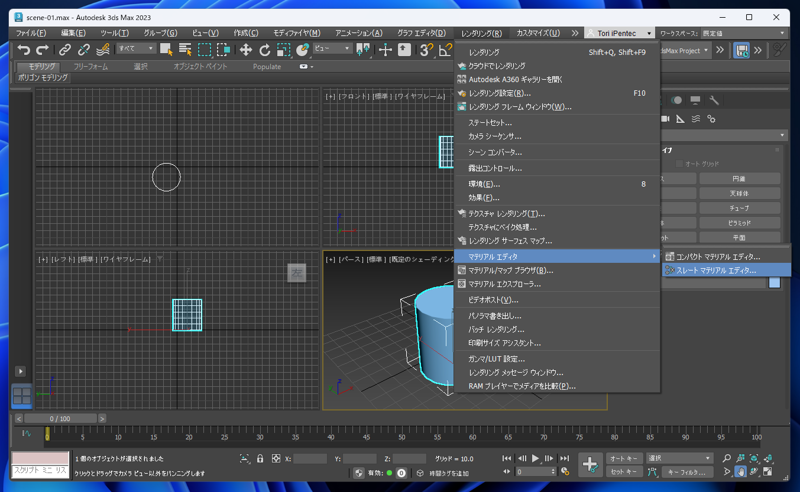Open the Tori iPentec account dropdown
This screenshot has width=800, height=492.
pos(619,33)
